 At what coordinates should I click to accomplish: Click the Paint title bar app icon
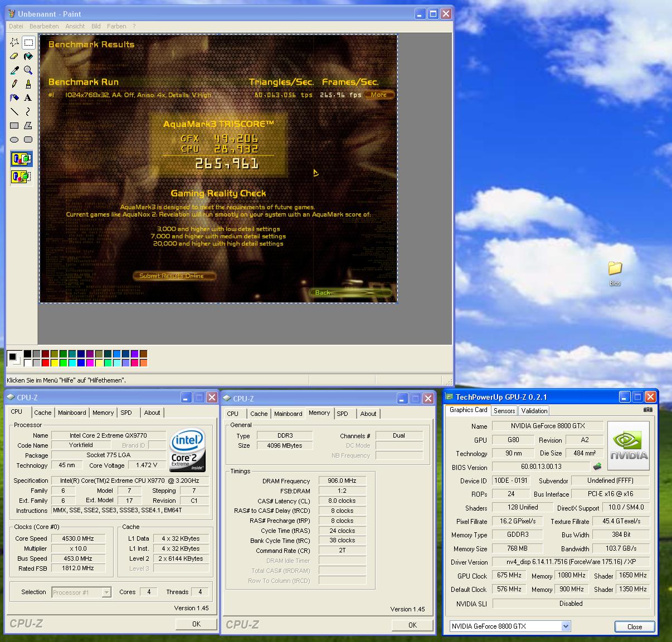tap(11, 13)
